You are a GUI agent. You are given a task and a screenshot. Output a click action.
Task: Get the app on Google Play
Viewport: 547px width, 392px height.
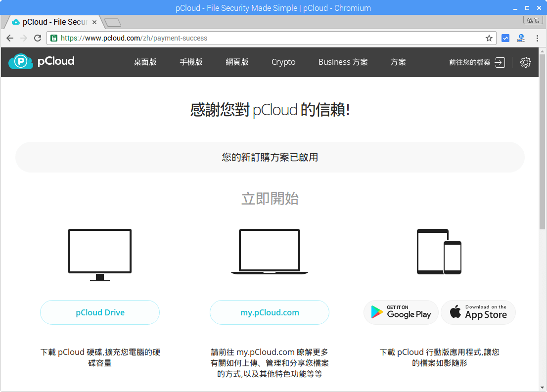click(401, 312)
